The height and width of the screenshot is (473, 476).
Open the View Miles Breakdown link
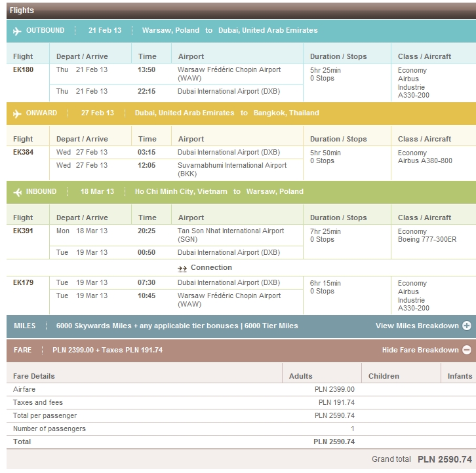tap(417, 326)
